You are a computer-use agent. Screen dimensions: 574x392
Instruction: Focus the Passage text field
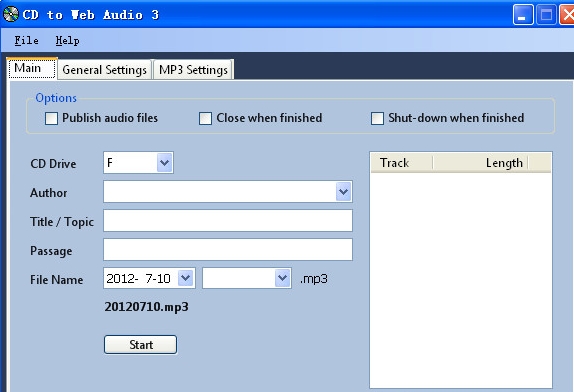(228, 250)
